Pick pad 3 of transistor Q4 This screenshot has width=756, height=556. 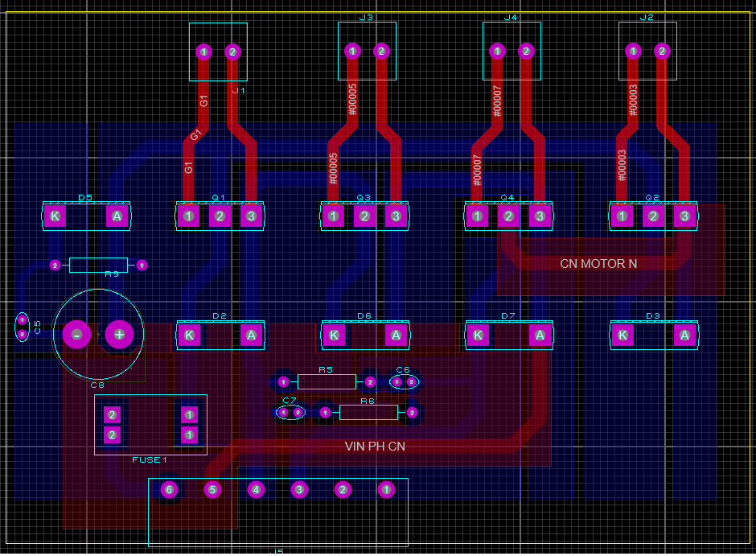pyautogui.click(x=540, y=216)
